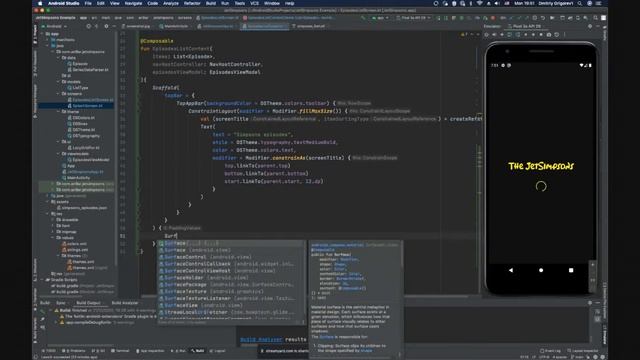Click the Build Analyzer link in output
This screenshot has width=640, height=360.
click(261, 339)
